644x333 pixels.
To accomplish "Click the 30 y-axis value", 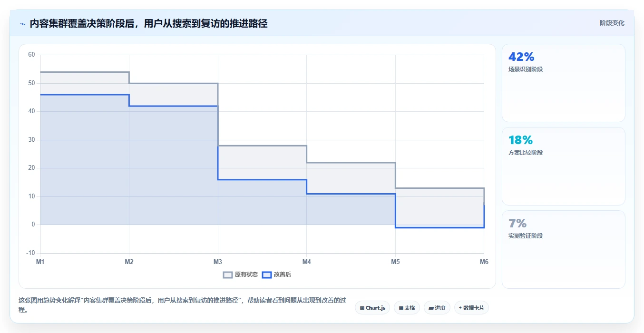I will [x=31, y=140].
